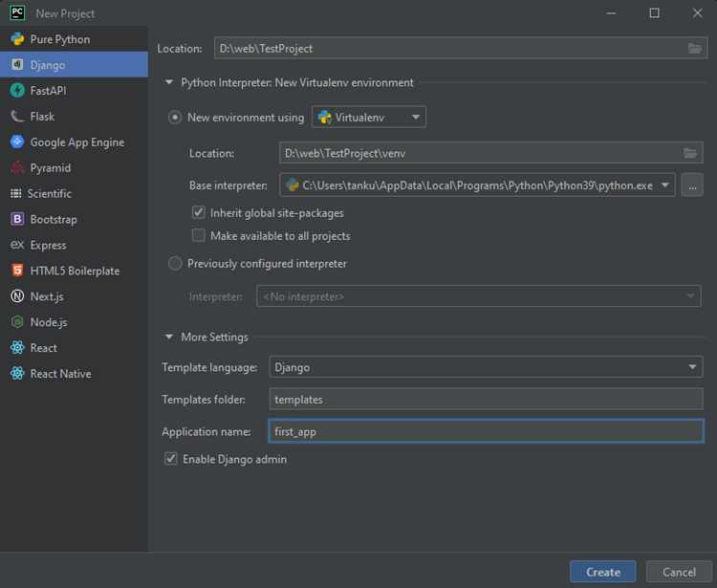The width and height of the screenshot is (717, 588).
Task: Click the Templates folder input field
Action: [x=486, y=399]
